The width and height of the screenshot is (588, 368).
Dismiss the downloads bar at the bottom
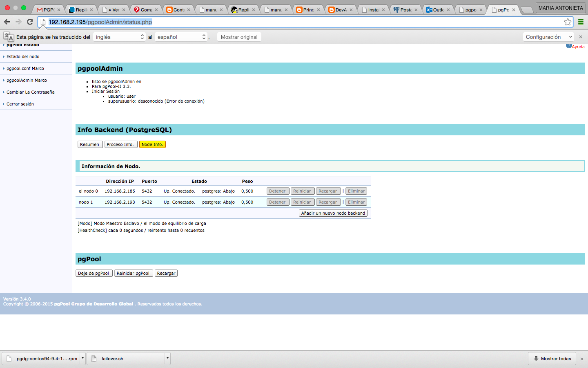click(582, 359)
